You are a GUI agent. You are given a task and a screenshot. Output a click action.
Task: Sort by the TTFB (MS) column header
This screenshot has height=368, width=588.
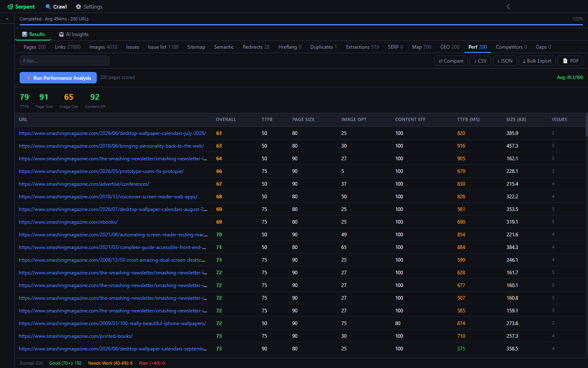tap(468, 120)
